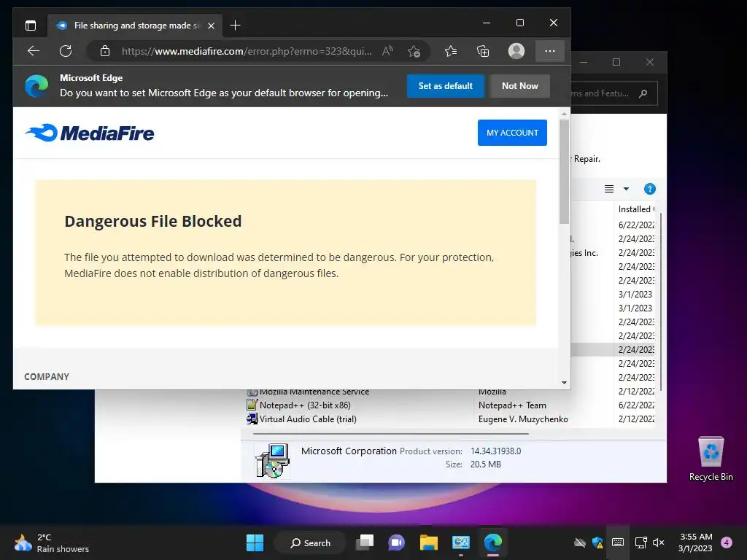
Task: Open weather widget showing Rain showers
Action: point(52,542)
